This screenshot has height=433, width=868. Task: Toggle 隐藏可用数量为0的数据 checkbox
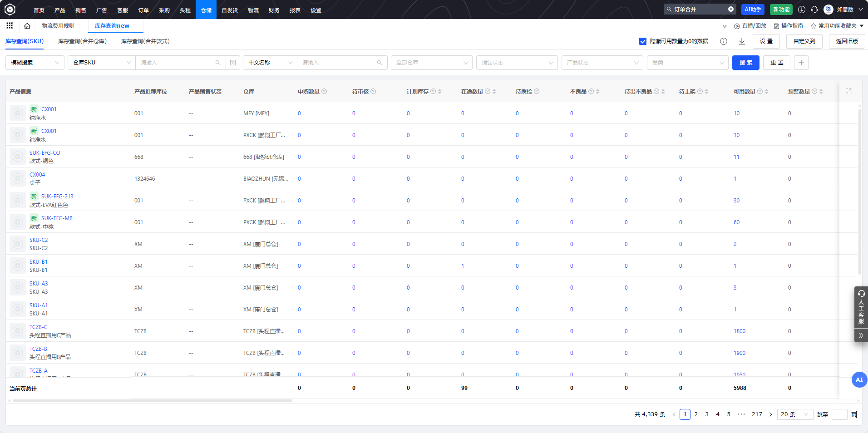(x=643, y=41)
